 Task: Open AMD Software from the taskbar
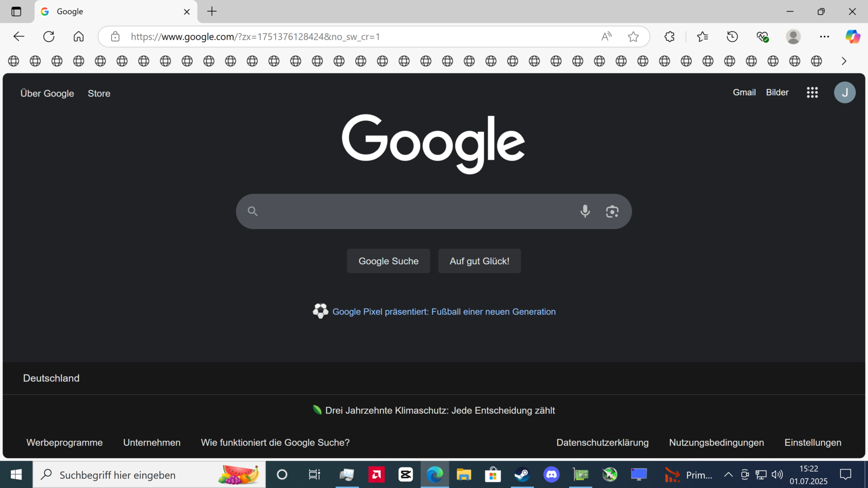pyautogui.click(x=376, y=474)
